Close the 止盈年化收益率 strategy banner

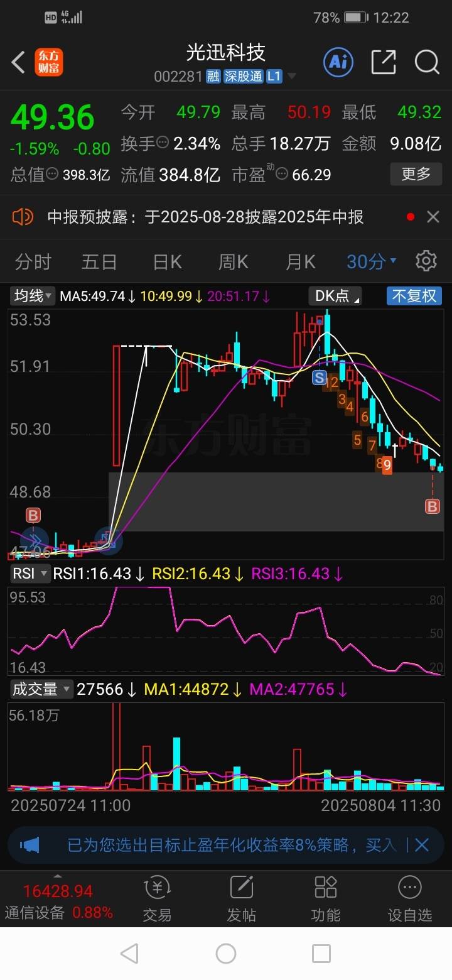point(422,845)
